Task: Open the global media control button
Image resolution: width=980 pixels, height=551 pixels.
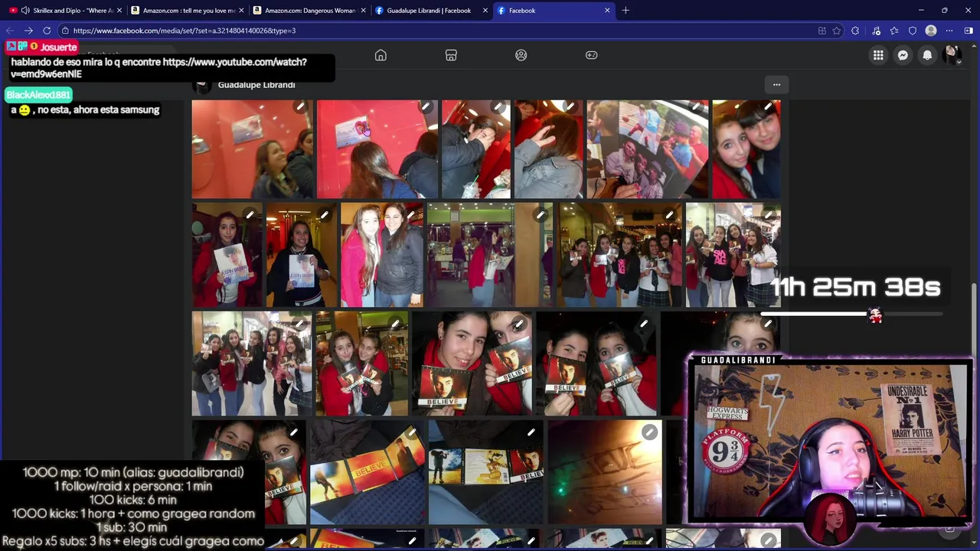Action: coord(876,31)
